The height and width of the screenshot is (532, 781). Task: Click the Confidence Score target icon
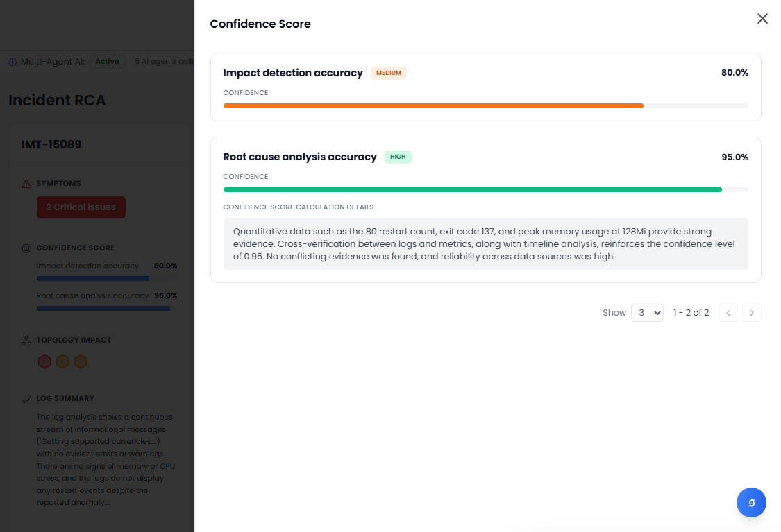[26, 248]
